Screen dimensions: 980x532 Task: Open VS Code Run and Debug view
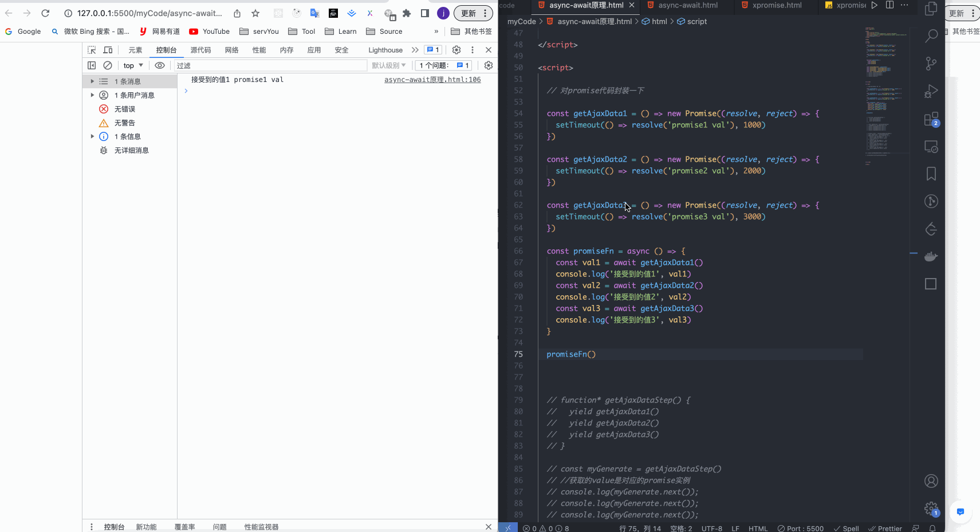[931, 91]
